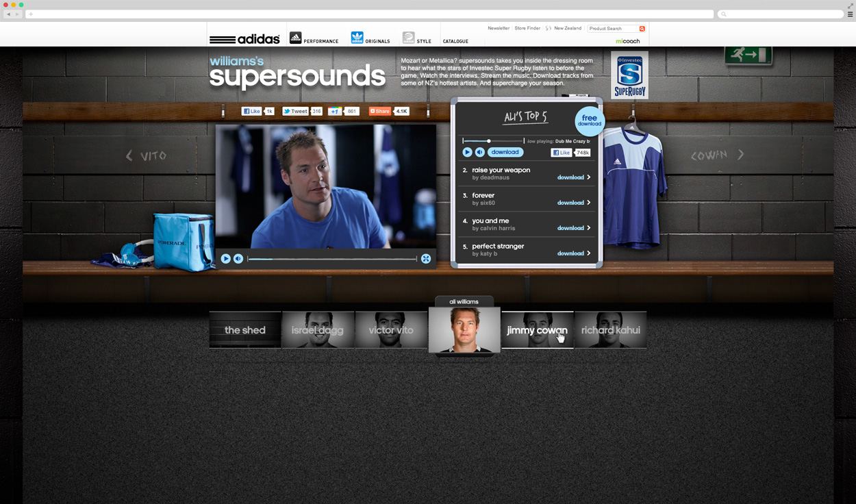Open the Performance menu
The image size is (856, 504).
[x=321, y=41]
